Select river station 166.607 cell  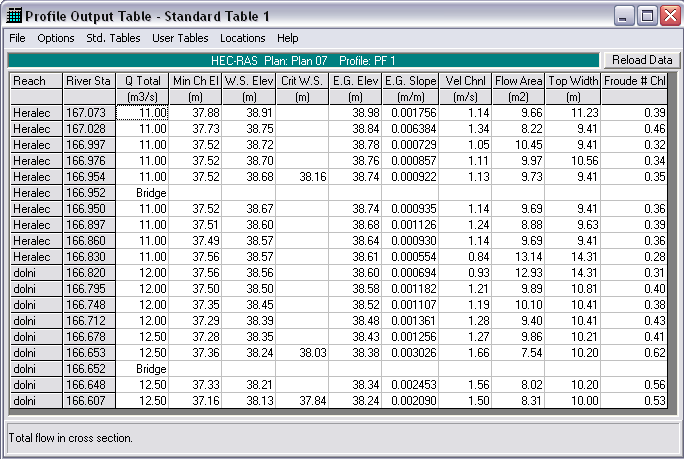[x=89, y=401]
